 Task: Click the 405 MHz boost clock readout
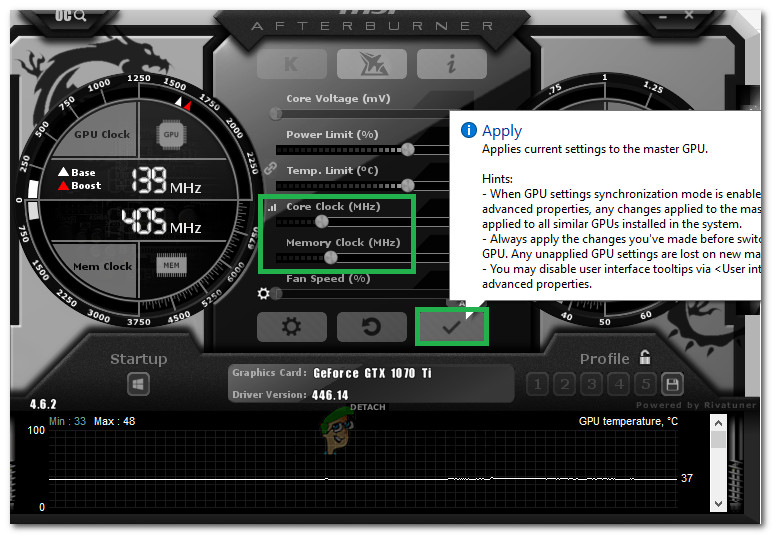(x=161, y=221)
